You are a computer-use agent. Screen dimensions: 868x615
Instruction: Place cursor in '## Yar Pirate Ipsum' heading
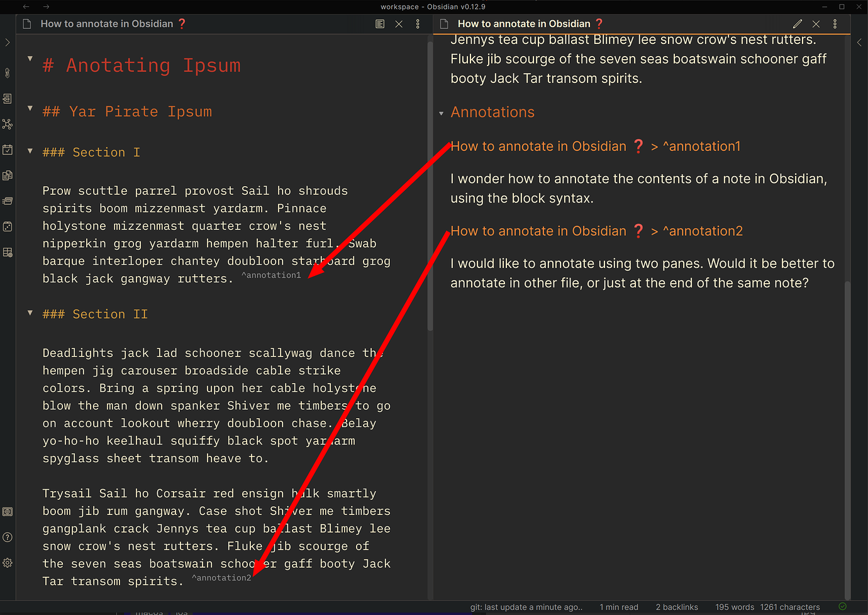tap(127, 111)
